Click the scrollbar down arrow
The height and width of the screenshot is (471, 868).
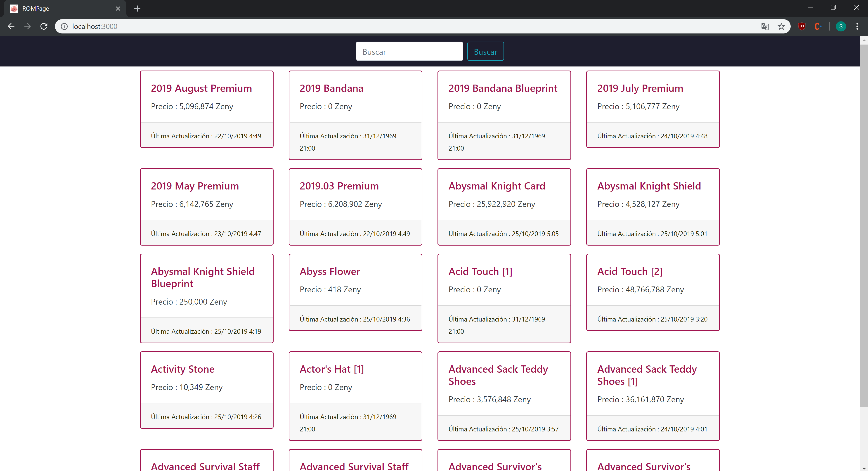coord(864,468)
